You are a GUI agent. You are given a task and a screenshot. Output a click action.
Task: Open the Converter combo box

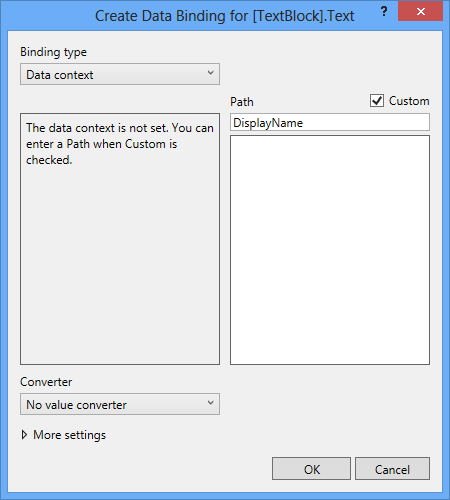[120, 404]
